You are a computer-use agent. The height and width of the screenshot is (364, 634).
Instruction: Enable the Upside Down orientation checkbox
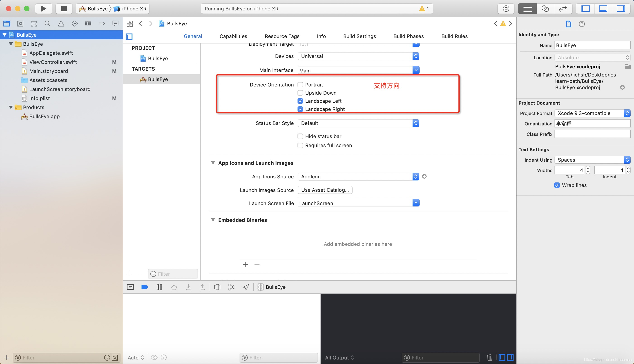tap(300, 93)
